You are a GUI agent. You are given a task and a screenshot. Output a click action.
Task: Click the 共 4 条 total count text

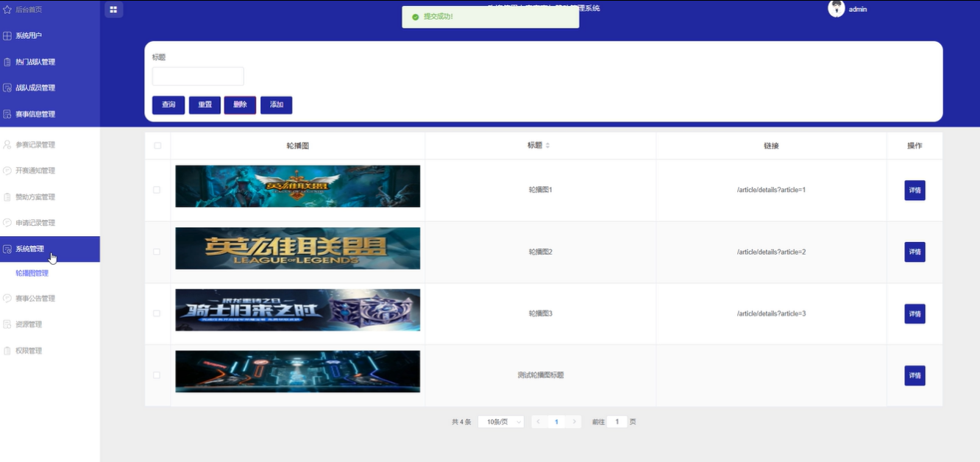coord(461,422)
